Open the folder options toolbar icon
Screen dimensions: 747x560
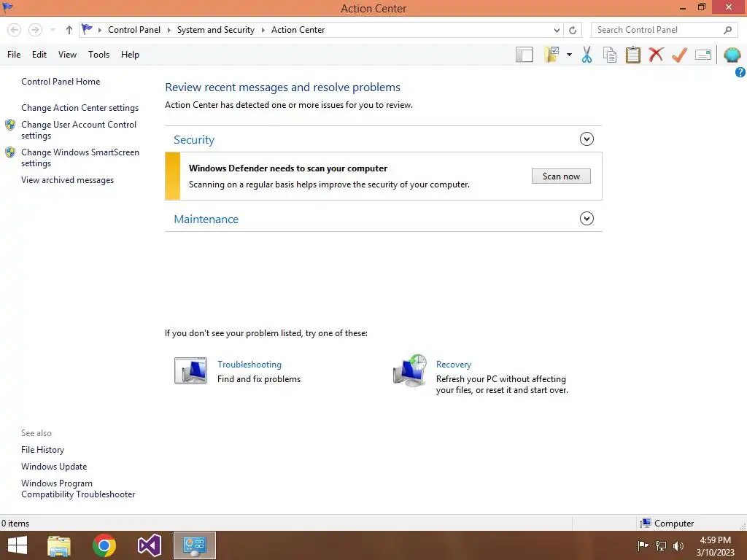point(551,55)
